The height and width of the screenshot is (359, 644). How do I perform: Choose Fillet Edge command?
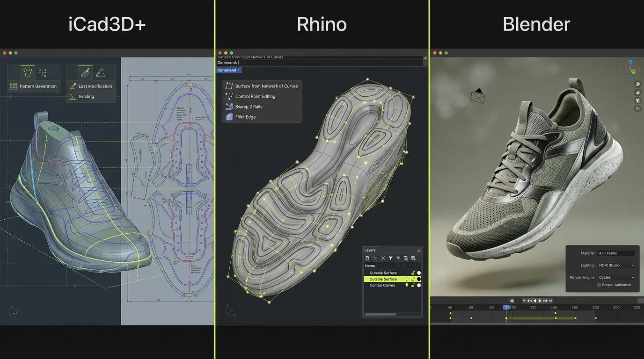tap(245, 117)
